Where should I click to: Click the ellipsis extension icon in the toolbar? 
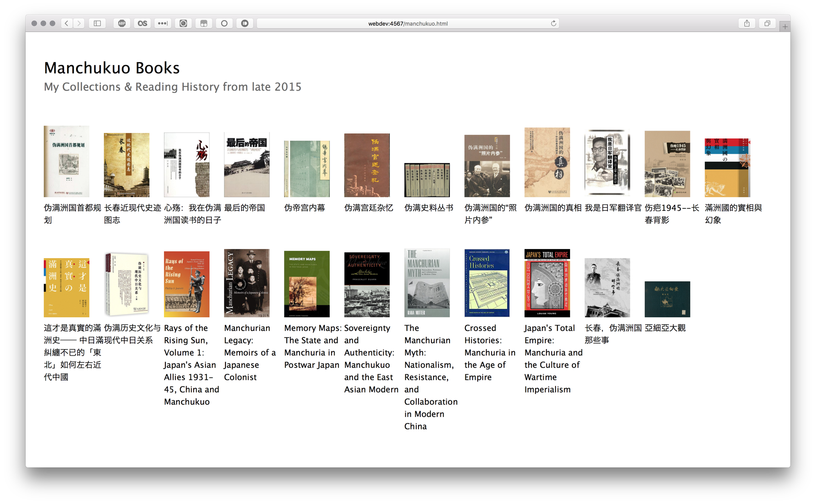click(163, 23)
